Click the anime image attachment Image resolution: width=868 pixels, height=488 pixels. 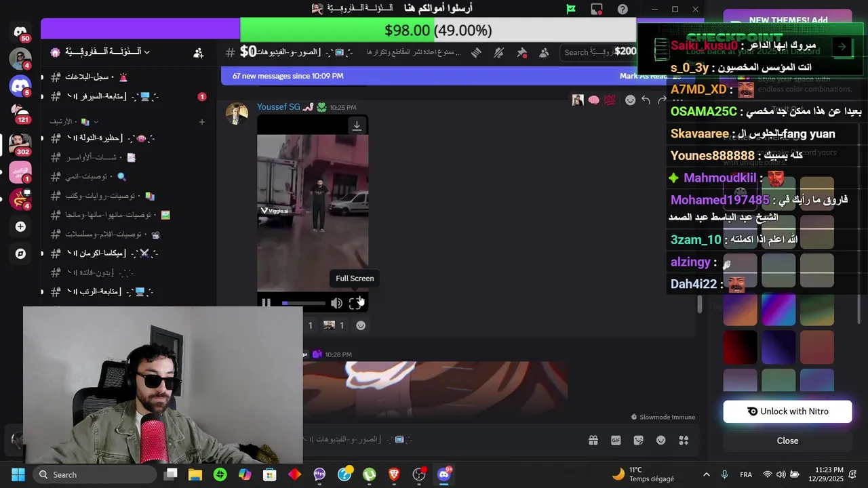click(435, 388)
